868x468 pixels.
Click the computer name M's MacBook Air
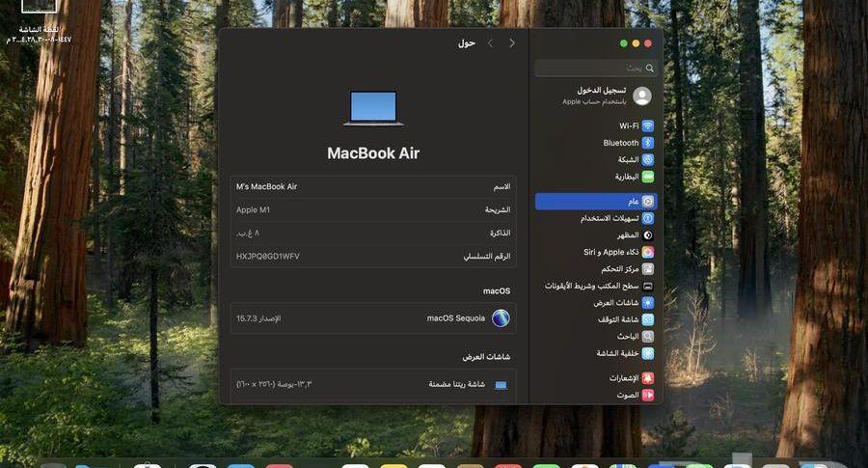(267, 186)
